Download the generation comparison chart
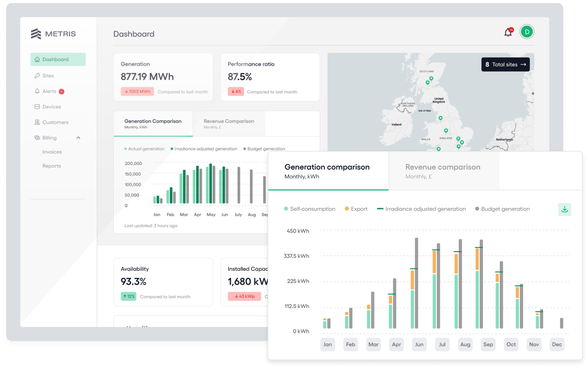Image resolution: width=588 pixels, height=368 pixels. (x=564, y=209)
